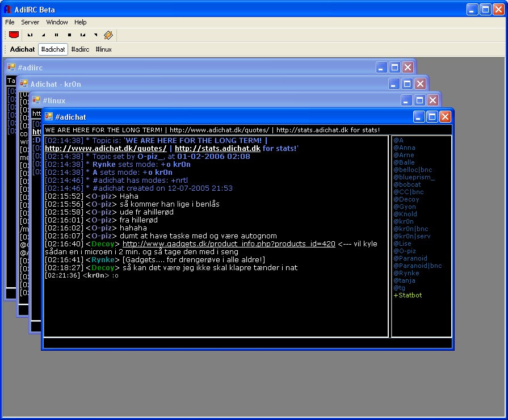This screenshot has width=508, height=420.
Task: Click the previous track toolbar button
Action: point(30,35)
